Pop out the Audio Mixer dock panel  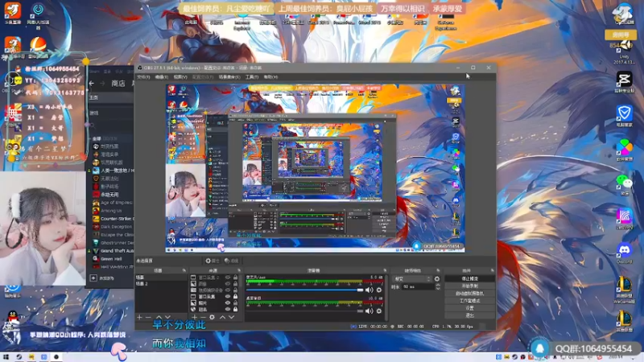click(x=385, y=270)
